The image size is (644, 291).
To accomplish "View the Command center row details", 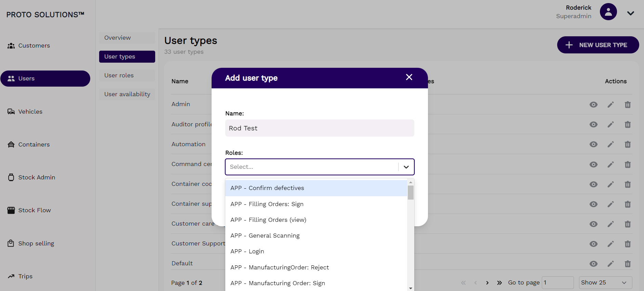I will coord(593,164).
